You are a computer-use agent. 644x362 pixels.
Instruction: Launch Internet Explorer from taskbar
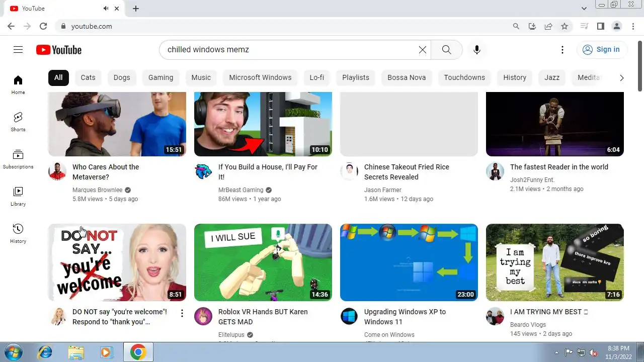45,352
